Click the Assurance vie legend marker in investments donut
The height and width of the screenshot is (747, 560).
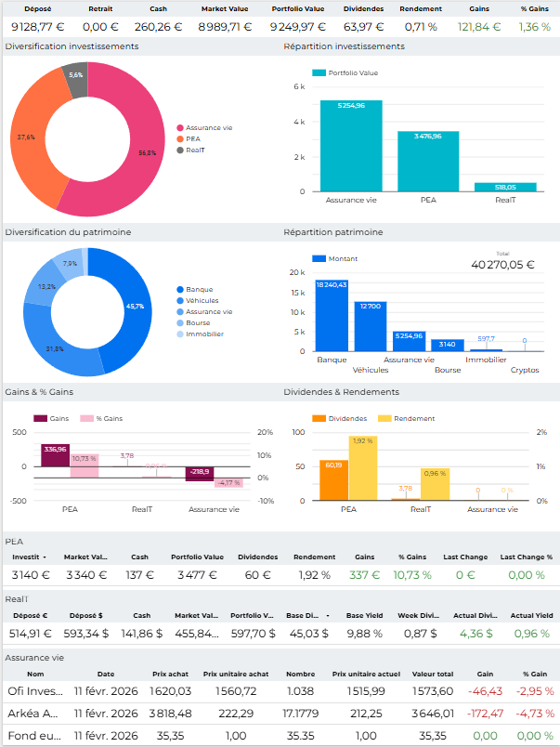(x=180, y=127)
